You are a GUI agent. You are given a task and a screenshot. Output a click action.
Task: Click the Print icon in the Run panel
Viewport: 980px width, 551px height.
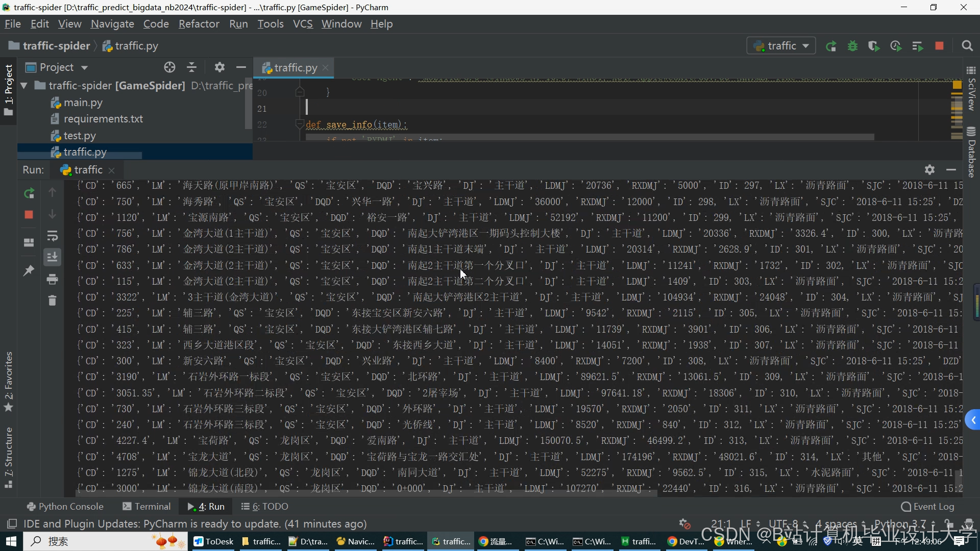[52, 279]
